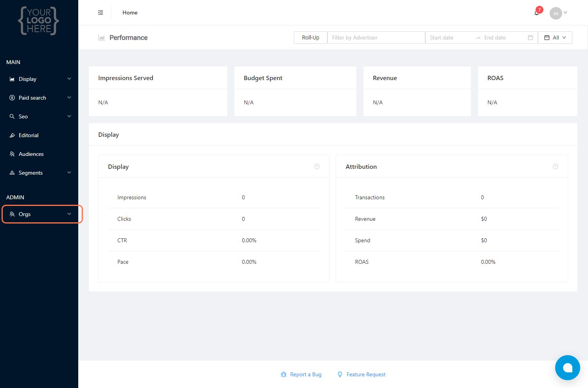Go to Editorial in the sidebar
Image resolution: width=588 pixels, height=388 pixels.
pos(39,135)
